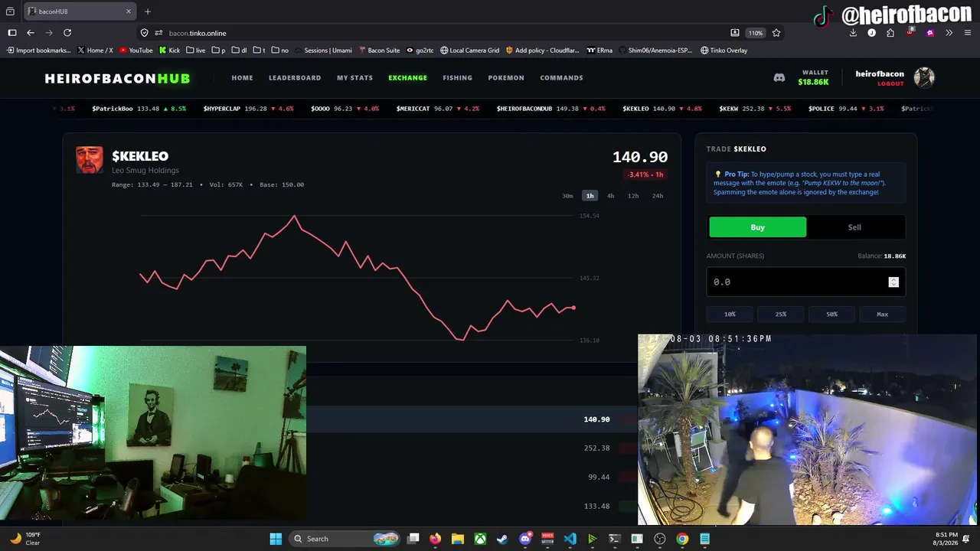Open Task View from the taskbar

point(413,539)
